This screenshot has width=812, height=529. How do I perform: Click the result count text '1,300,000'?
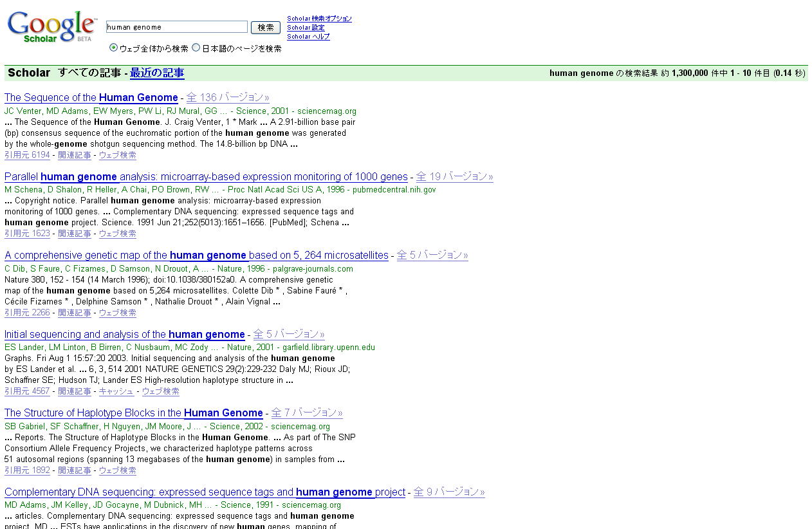pos(690,73)
